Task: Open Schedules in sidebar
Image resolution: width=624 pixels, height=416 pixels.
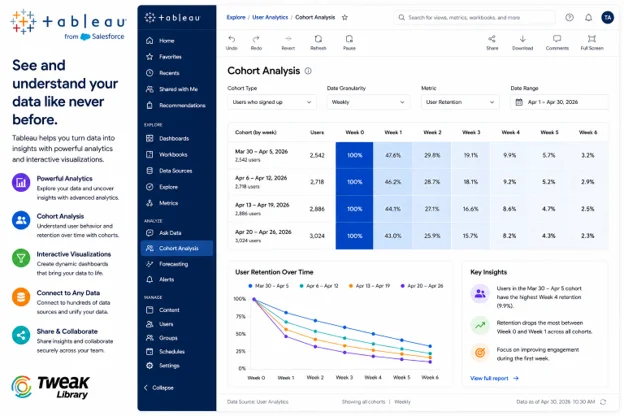Action: tap(177, 352)
